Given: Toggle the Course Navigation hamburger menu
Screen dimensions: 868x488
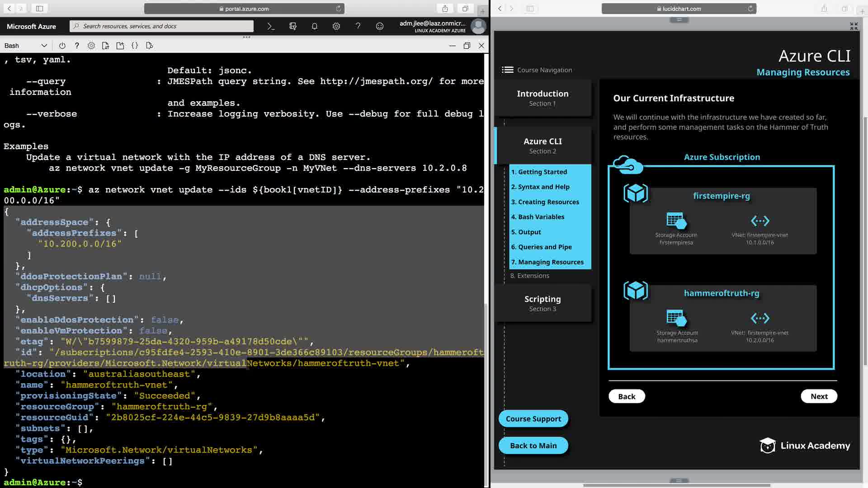Looking at the screenshot, I should 507,70.
